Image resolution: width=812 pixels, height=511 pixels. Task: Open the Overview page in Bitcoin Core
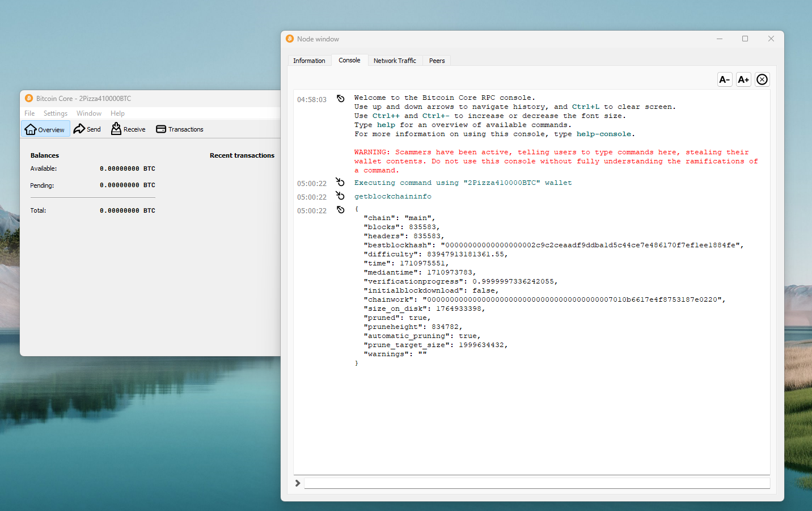pos(45,129)
